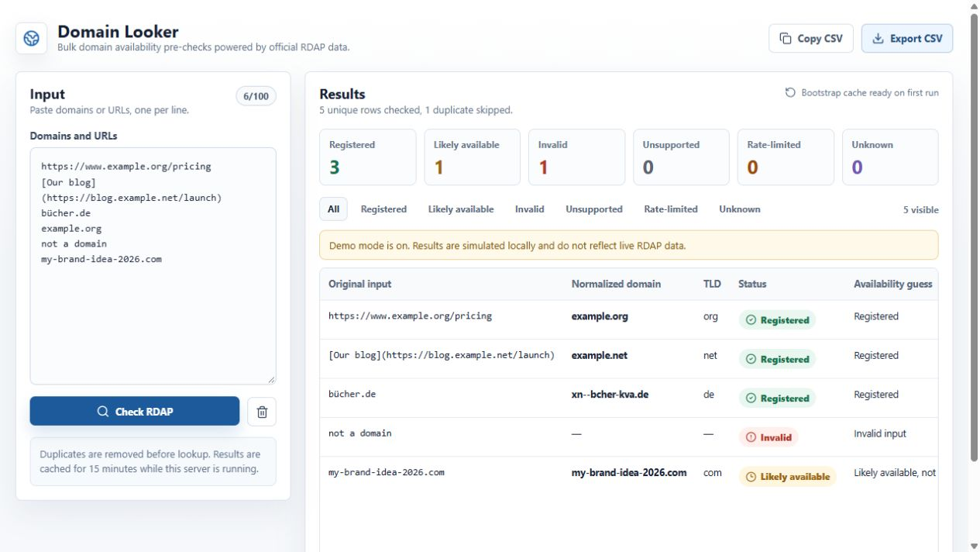Click the Invalid status badge
The image size is (980, 552).
tap(769, 437)
